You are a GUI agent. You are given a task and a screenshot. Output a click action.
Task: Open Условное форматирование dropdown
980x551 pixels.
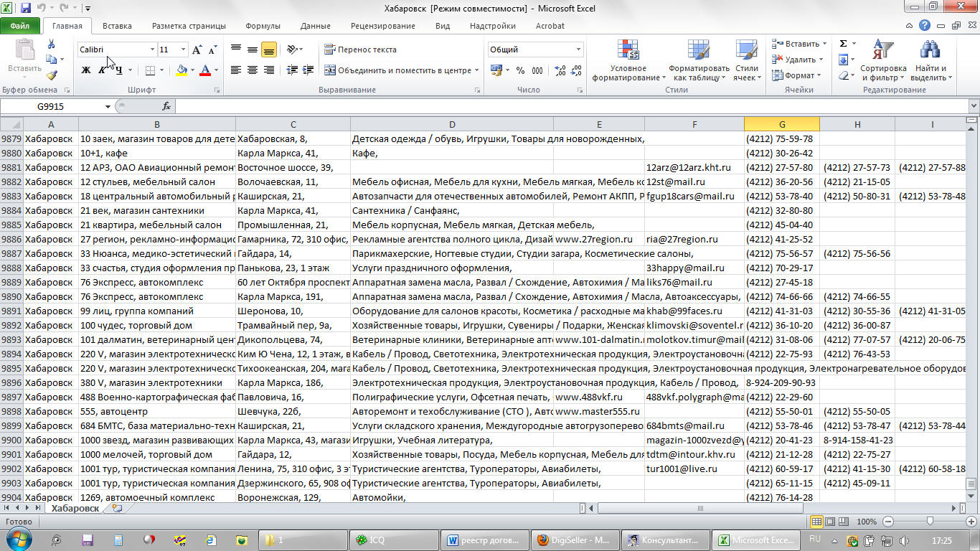point(628,60)
